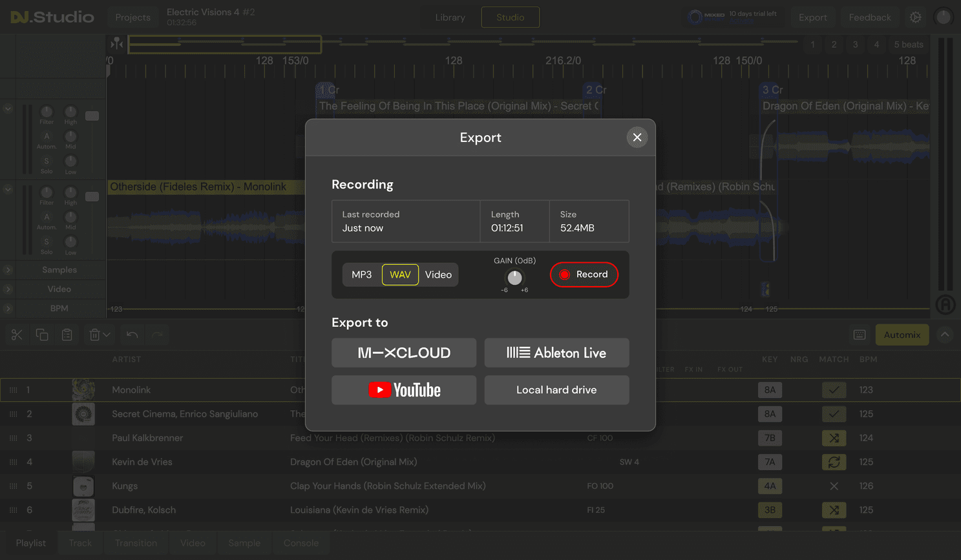Switch to the Library view
The image size is (961, 560).
450,17
